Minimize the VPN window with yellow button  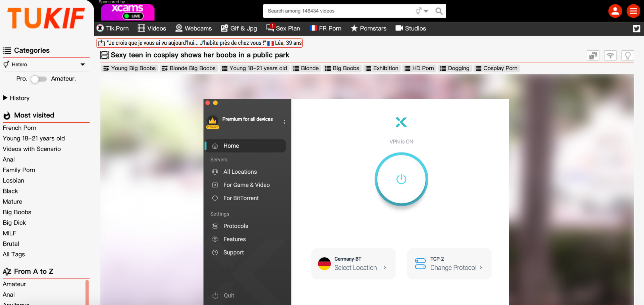click(215, 103)
